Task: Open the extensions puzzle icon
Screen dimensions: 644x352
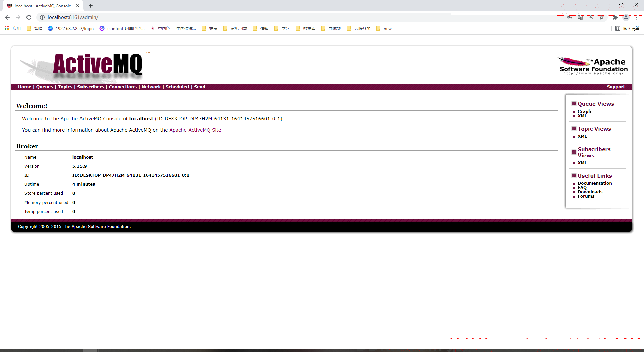Action: click(615, 17)
